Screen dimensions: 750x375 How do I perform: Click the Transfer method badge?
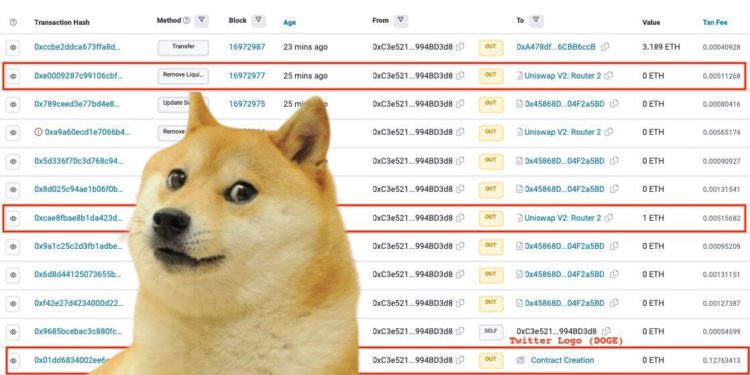tap(183, 47)
